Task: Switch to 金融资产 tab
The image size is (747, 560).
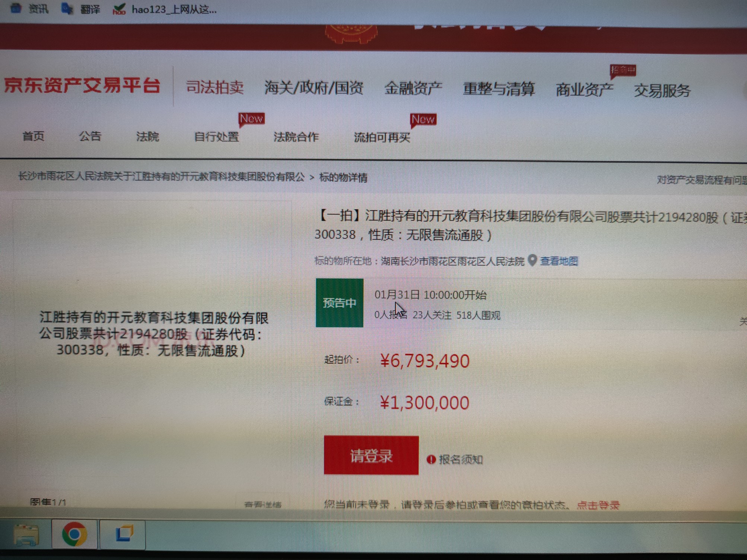Action: click(x=413, y=88)
